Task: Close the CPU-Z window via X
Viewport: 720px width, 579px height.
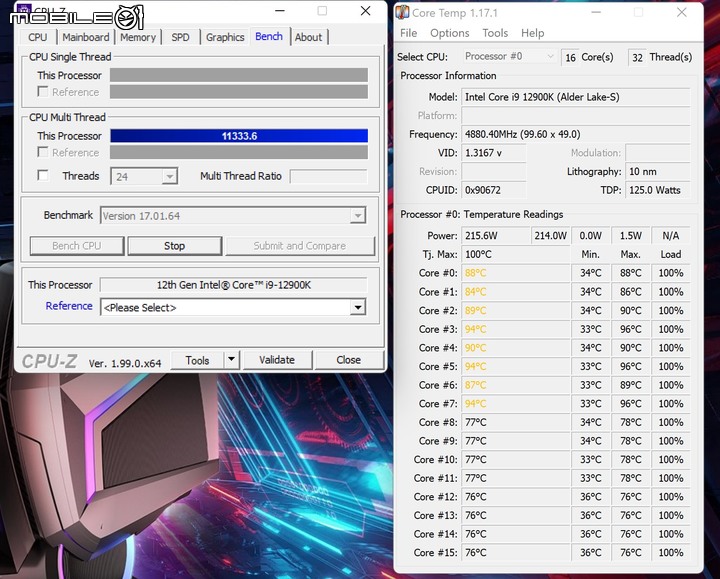Action: point(366,11)
